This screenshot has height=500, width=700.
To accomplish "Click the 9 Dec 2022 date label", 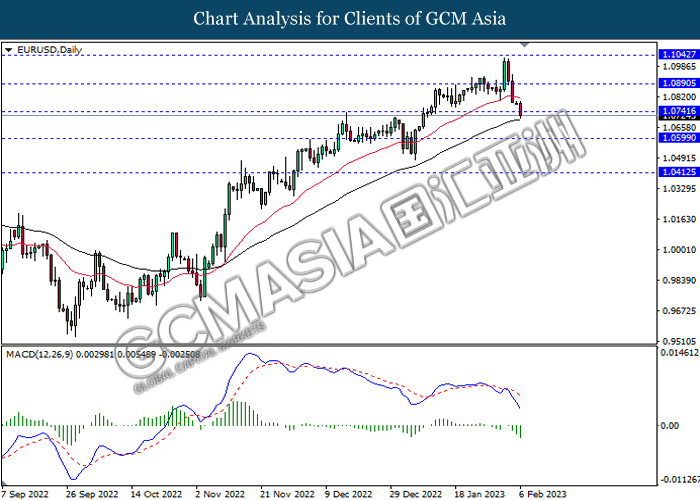I will pyautogui.click(x=349, y=494).
